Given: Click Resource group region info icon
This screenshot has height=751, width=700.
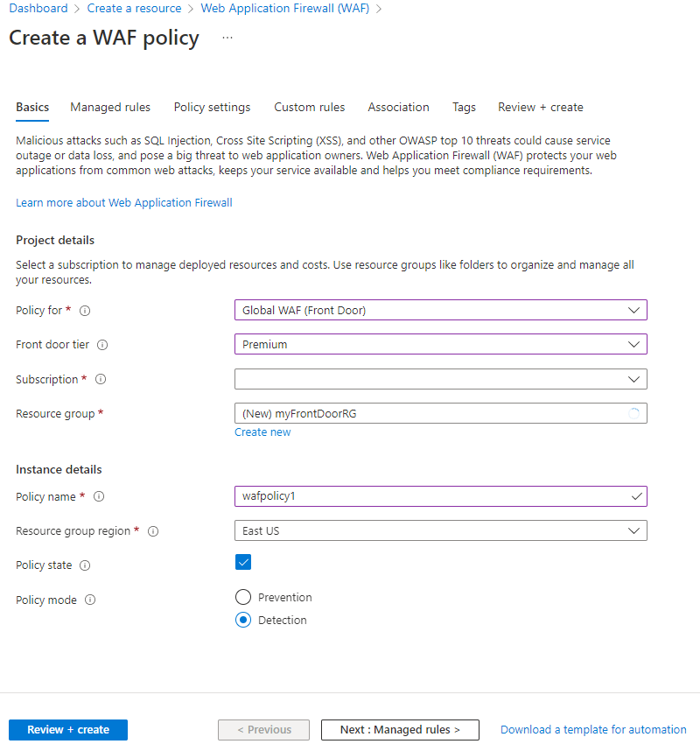Looking at the screenshot, I should tap(153, 531).
